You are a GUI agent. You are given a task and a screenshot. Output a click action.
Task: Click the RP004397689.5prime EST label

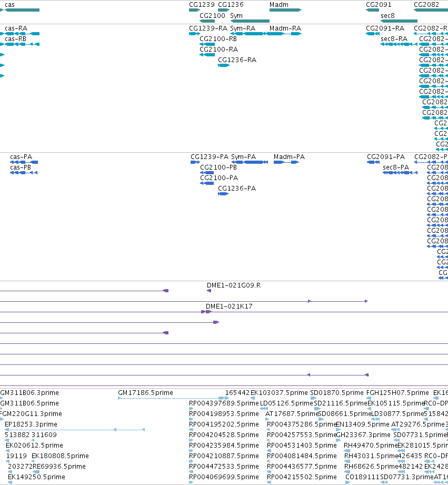click(x=224, y=403)
